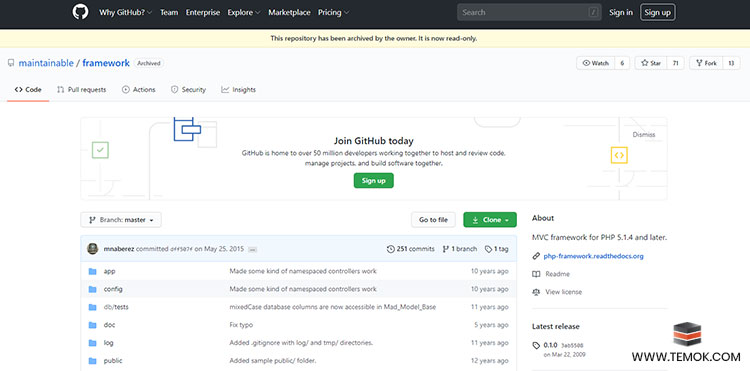Open the doc folder

110,325
